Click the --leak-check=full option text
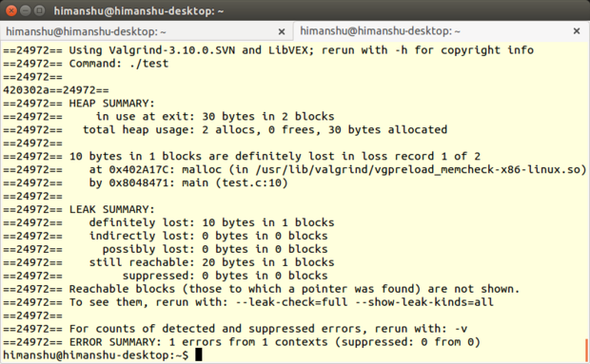The image size is (590, 364). click(291, 302)
